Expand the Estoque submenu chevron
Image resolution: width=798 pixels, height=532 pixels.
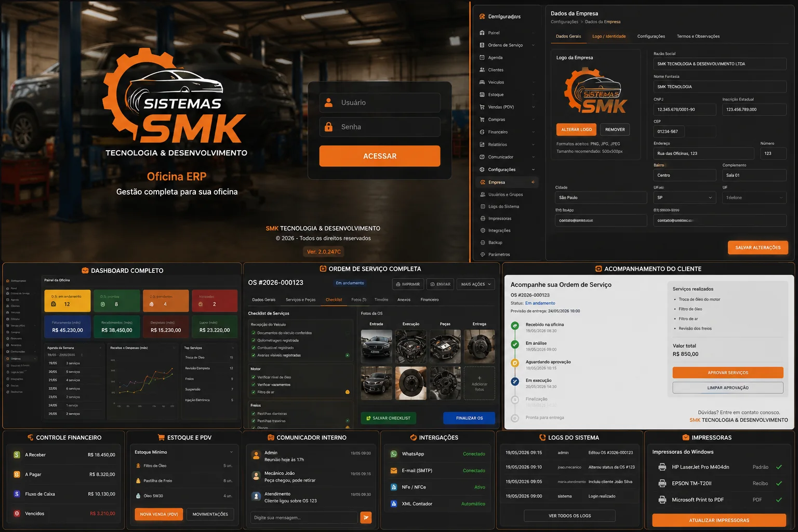[x=534, y=95]
